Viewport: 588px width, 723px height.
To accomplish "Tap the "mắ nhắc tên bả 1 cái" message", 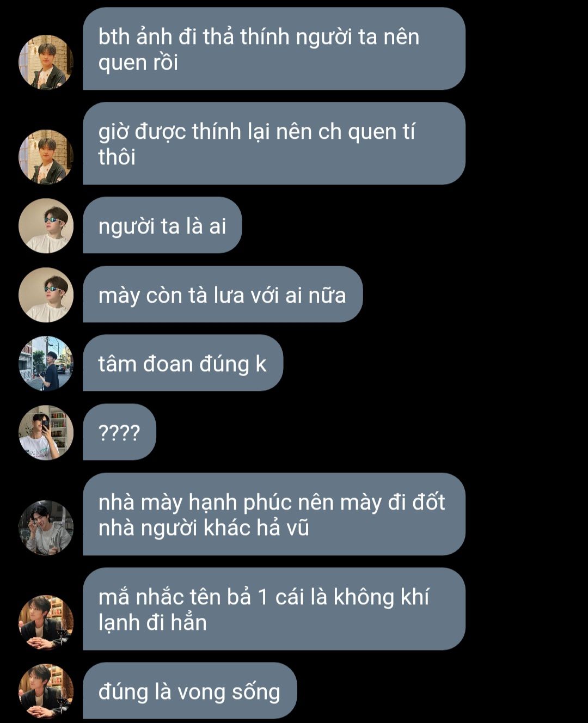I will point(274,609).
